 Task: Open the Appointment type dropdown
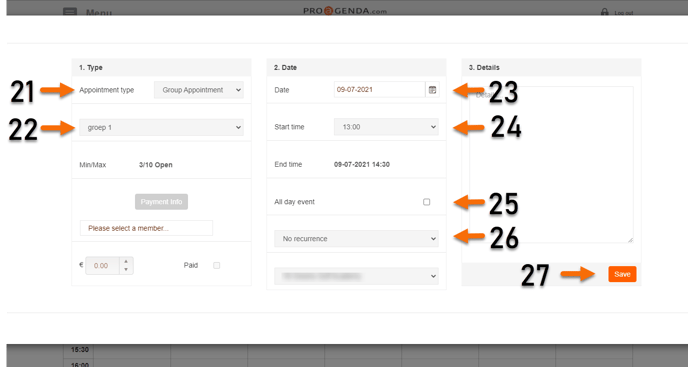pos(199,90)
